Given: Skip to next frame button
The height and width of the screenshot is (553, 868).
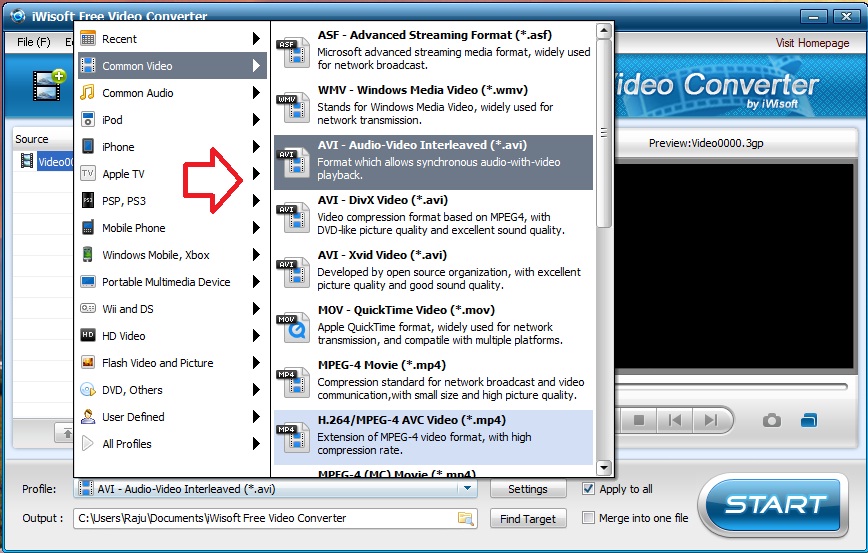Looking at the screenshot, I should pyautogui.click(x=711, y=421).
